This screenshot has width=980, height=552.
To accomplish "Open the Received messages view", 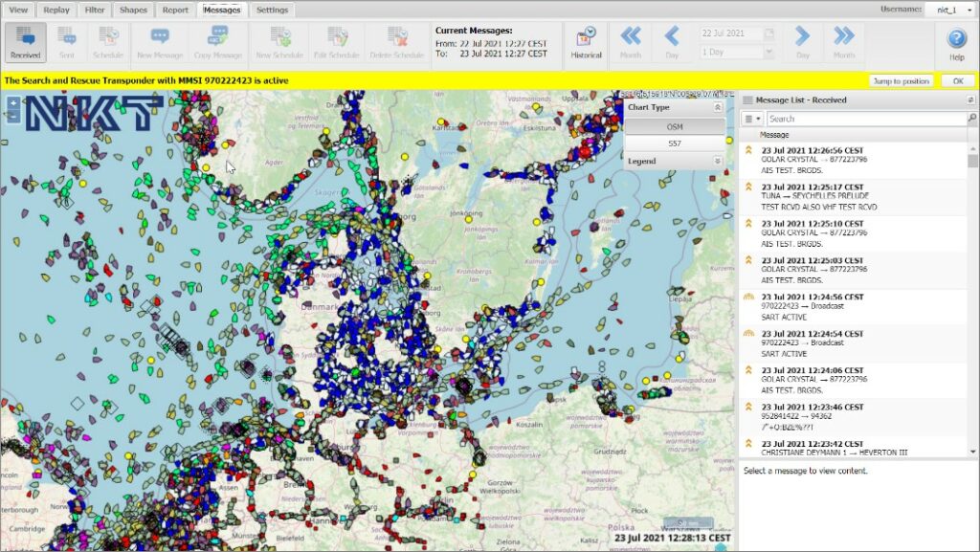I will coord(26,43).
